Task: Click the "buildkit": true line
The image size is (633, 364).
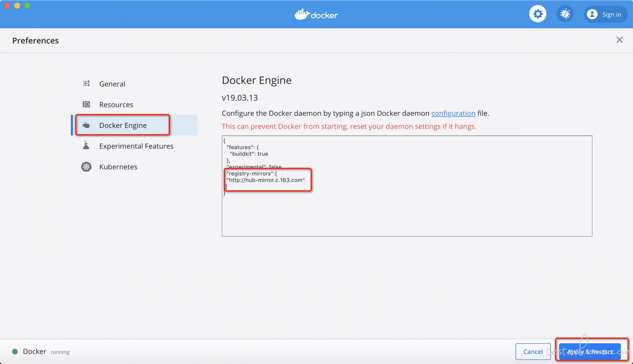Action: (249, 154)
